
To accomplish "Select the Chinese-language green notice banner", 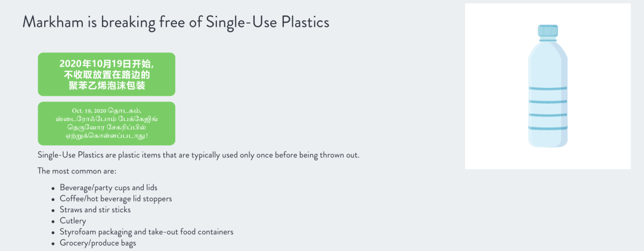I will coord(106,75).
